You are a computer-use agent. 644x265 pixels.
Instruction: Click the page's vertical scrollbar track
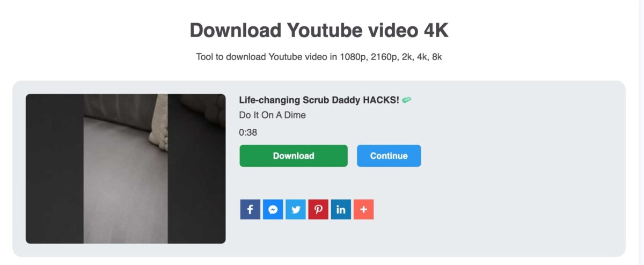pyautogui.click(x=641, y=132)
